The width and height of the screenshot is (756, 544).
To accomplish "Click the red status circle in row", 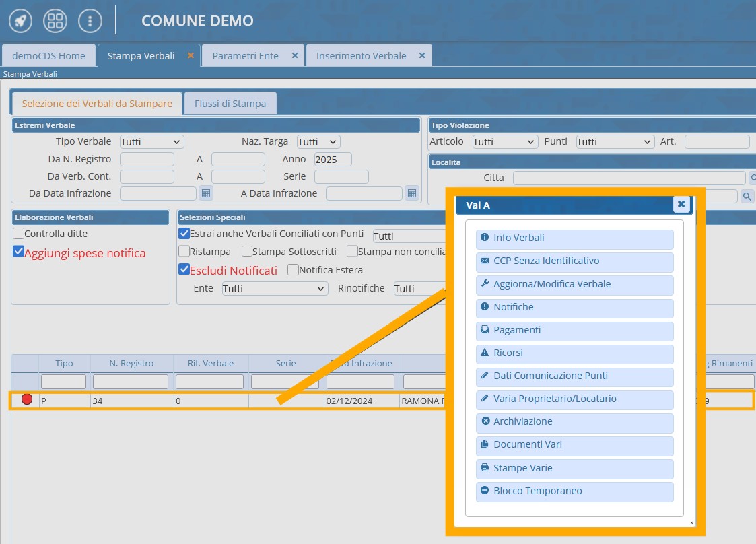I will (27, 399).
